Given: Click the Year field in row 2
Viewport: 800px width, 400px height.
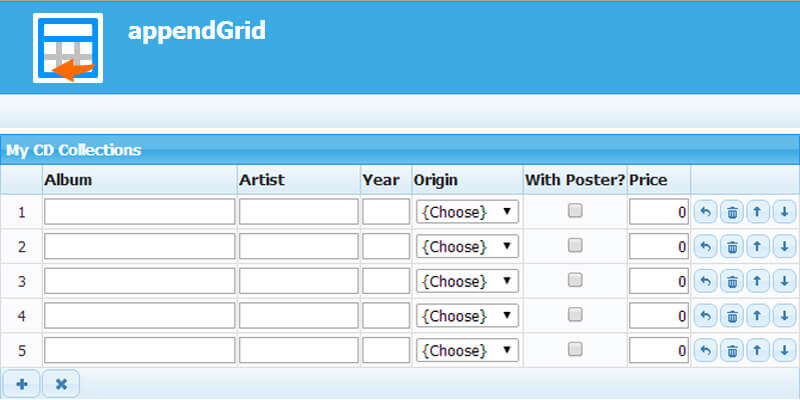Looking at the screenshot, I should pyautogui.click(x=386, y=247).
